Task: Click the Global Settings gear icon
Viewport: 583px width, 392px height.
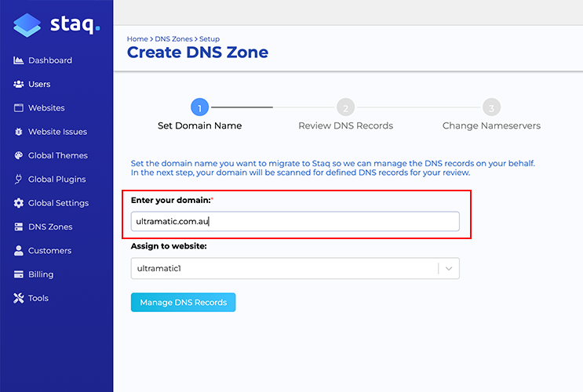Action: [x=19, y=203]
